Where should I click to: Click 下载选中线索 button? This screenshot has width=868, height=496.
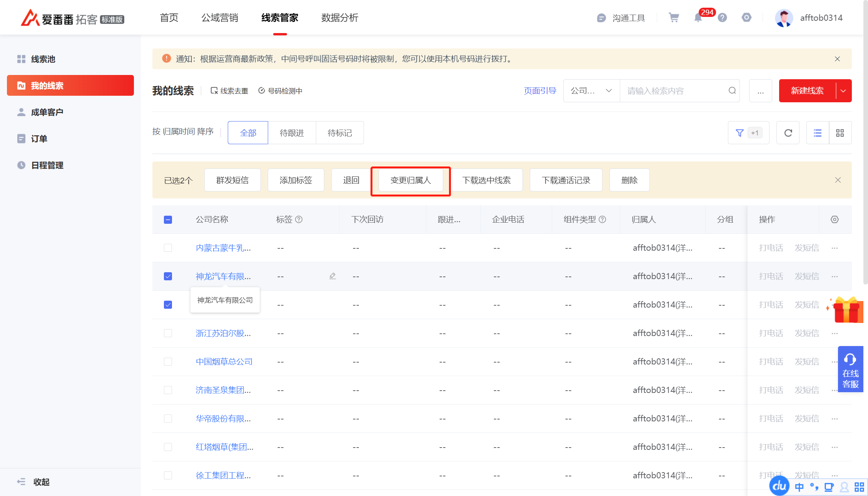[x=486, y=180]
